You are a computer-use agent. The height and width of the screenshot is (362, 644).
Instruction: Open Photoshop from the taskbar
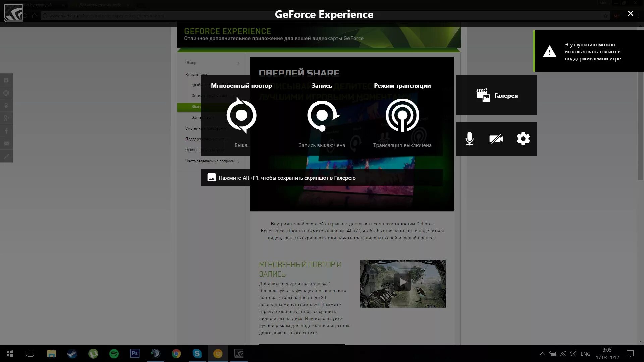(135, 354)
